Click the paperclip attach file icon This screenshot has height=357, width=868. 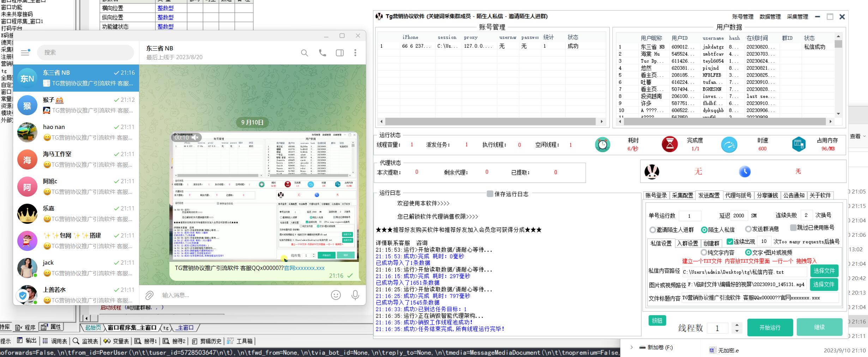tap(149, 295)
